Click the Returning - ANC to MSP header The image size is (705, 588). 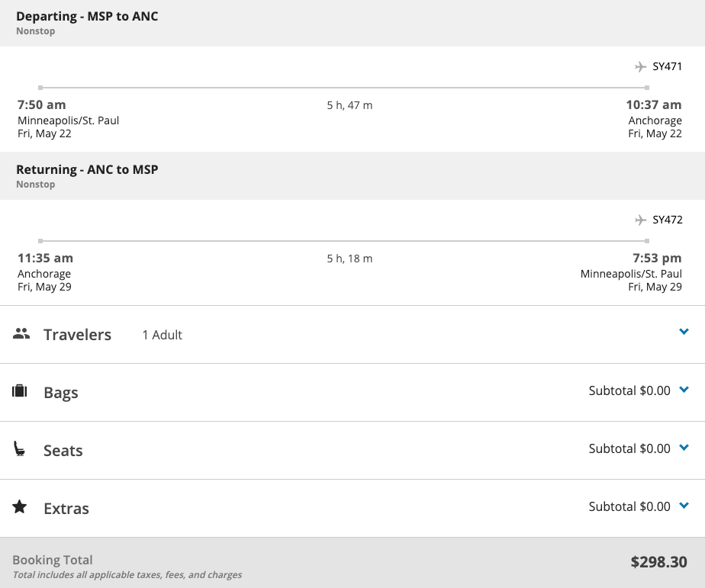click(x=87, y=169)
